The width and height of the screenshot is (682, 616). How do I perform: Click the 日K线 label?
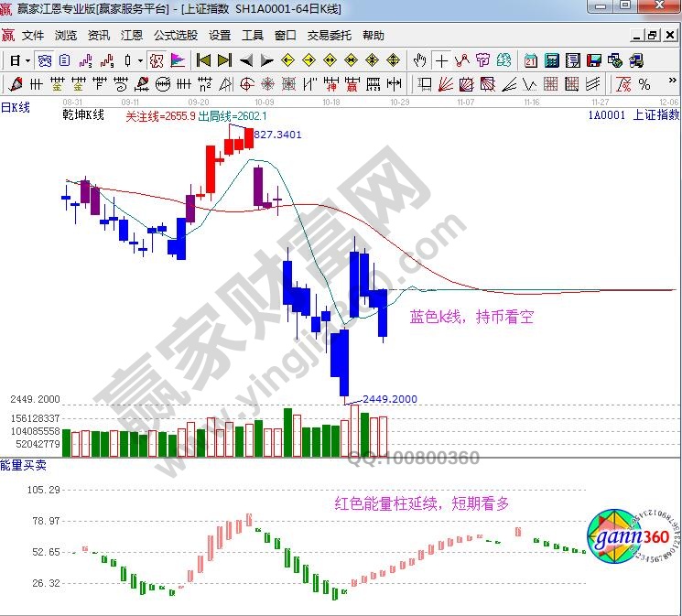coord(16,108)
